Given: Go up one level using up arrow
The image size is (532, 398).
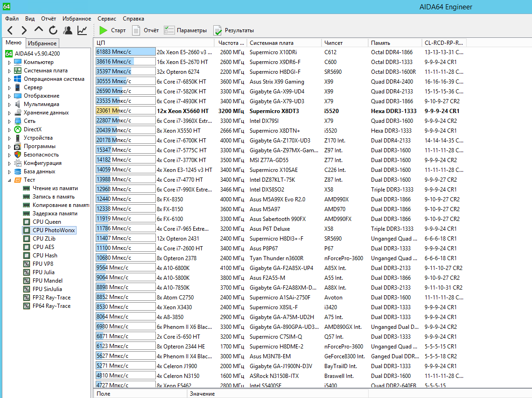Looking at the screenshot, I should 39,30.
